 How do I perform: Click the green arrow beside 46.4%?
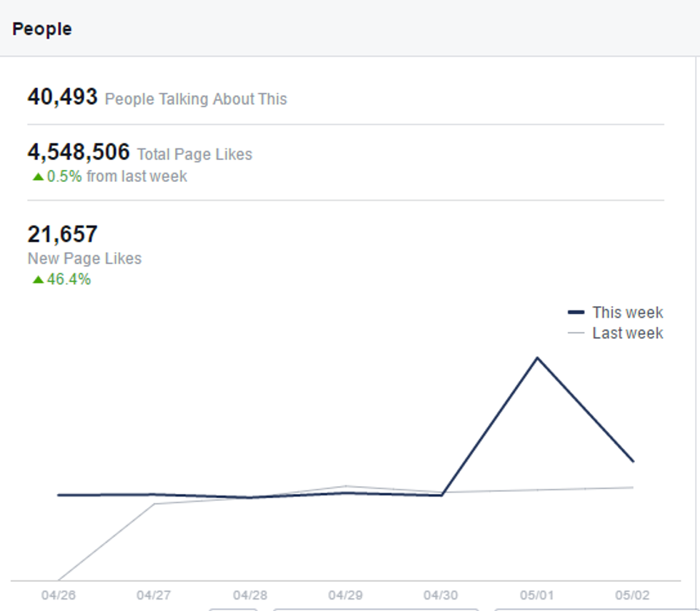(39, 280)
